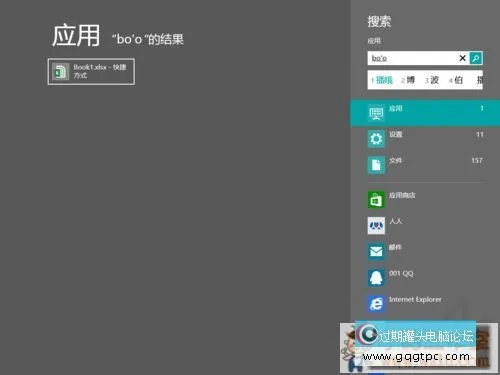Image resolution: width=500 pixels, height=375 pixels.
Task: Open the Book1.xlsx shortcut result tile
Action: point(91,71)
